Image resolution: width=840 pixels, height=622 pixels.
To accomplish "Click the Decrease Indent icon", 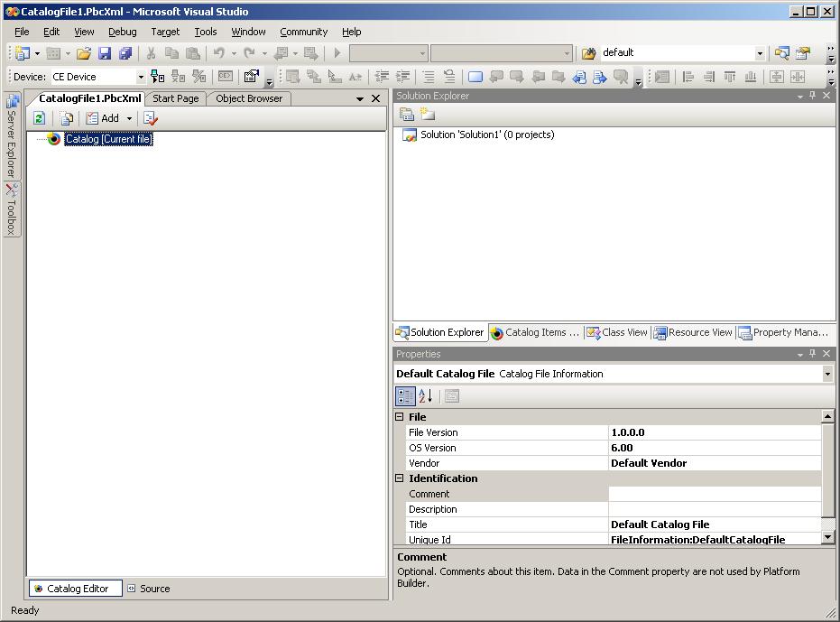I will (x=382, y=77).
